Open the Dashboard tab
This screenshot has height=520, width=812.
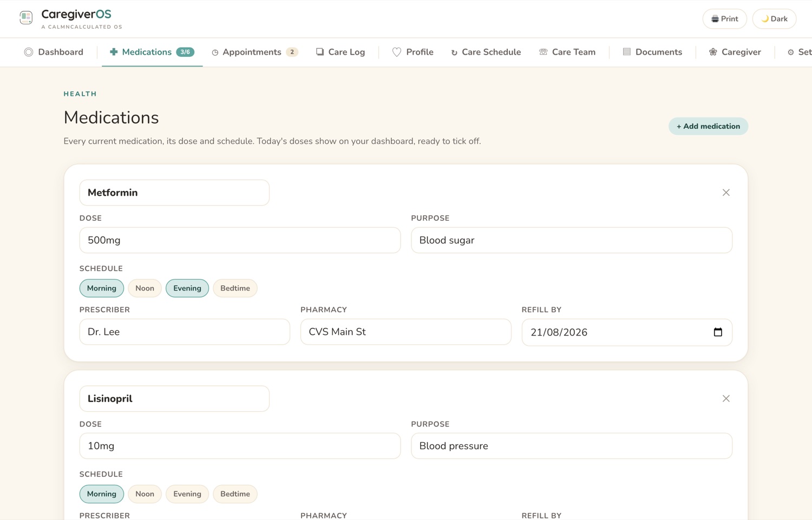click(54, 52)
